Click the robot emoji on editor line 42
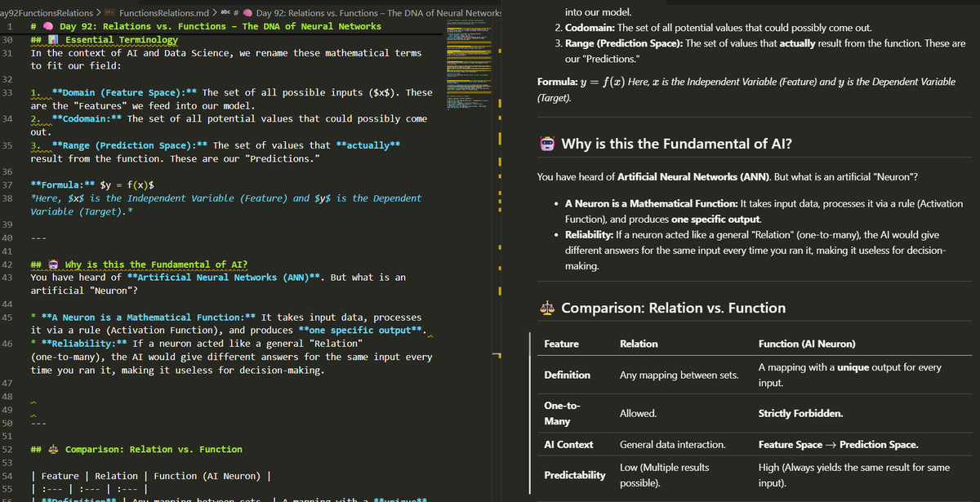The image size is (980, 502). 53,264
